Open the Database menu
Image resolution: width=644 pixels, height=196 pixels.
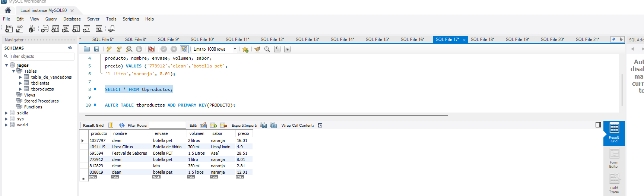point(72,19)
